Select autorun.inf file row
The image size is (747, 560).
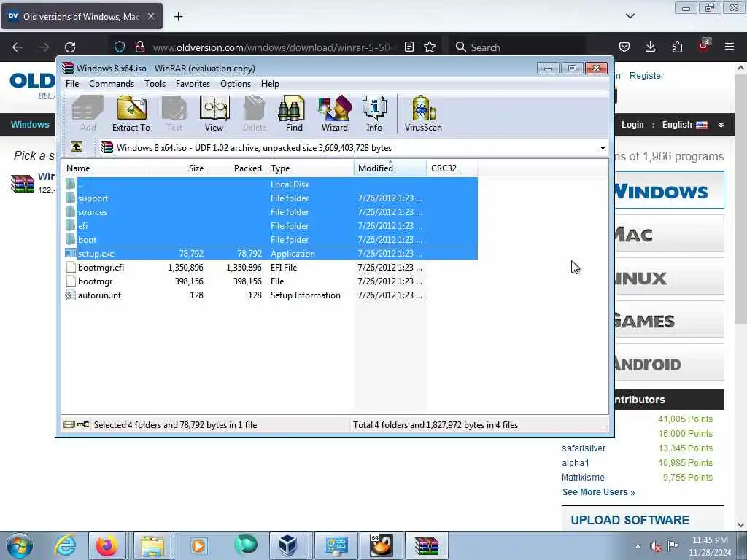(x=270, y=295)
